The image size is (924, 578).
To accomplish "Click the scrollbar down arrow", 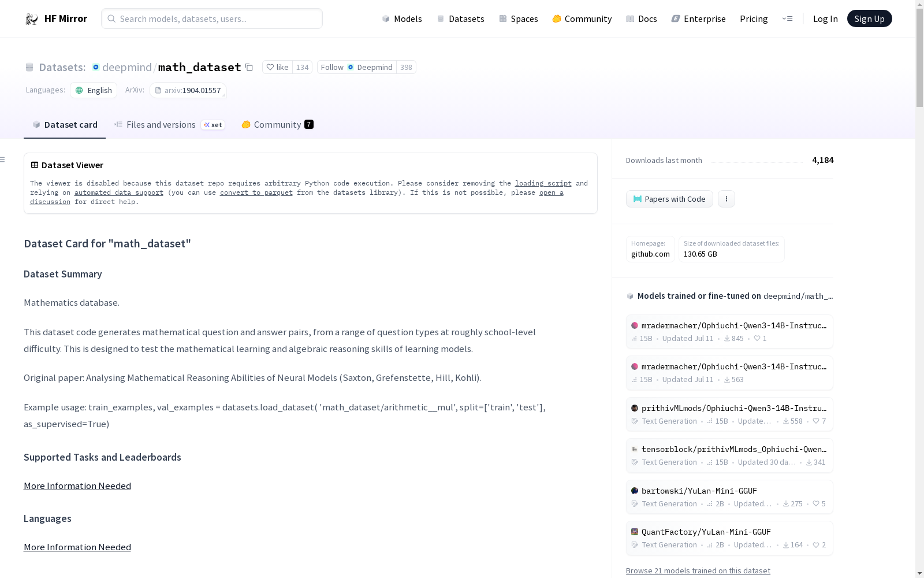I will pos(919,573).
